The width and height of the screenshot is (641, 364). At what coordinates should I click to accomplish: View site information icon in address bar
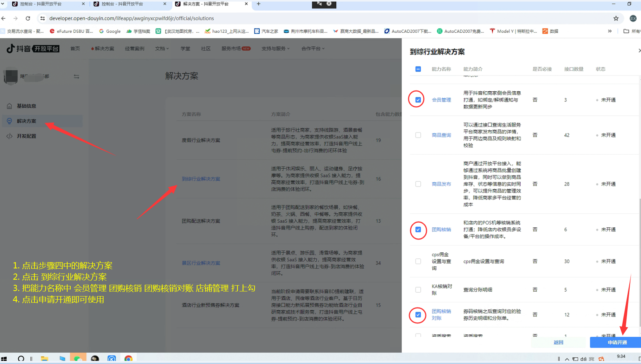pyautogui.click(x=43, y=18)
